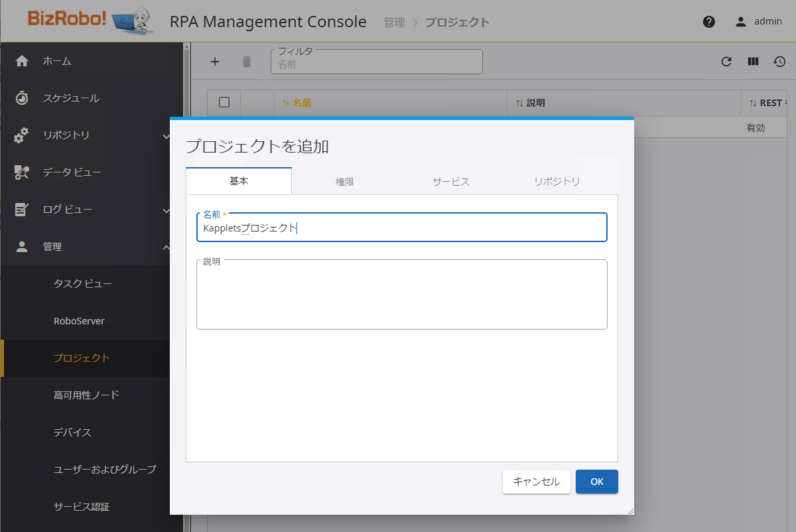Click ホーム in the sidebar

tap(57, 61)
